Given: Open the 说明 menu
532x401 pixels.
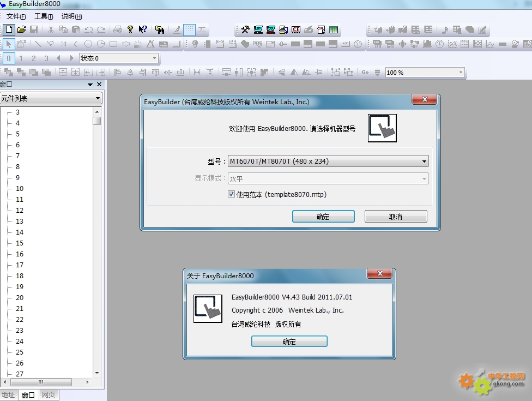Looking at the screenshot, I should pyautogui.click(x=71, y=16).
